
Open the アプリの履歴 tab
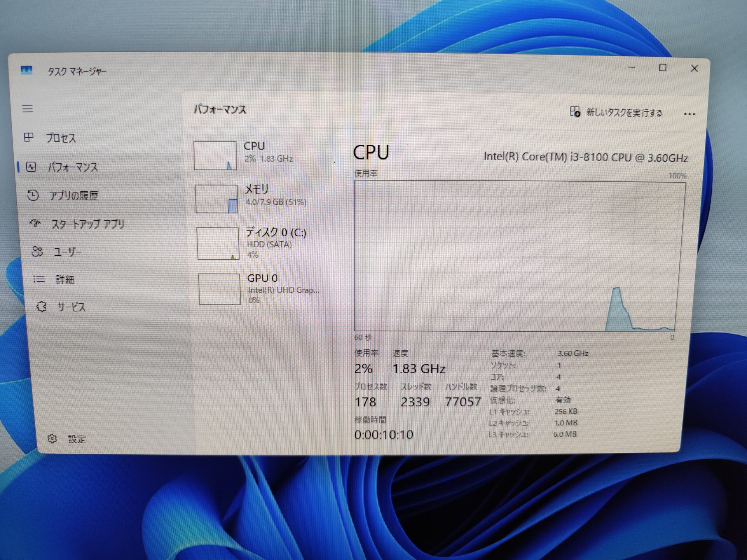(74, 195)
